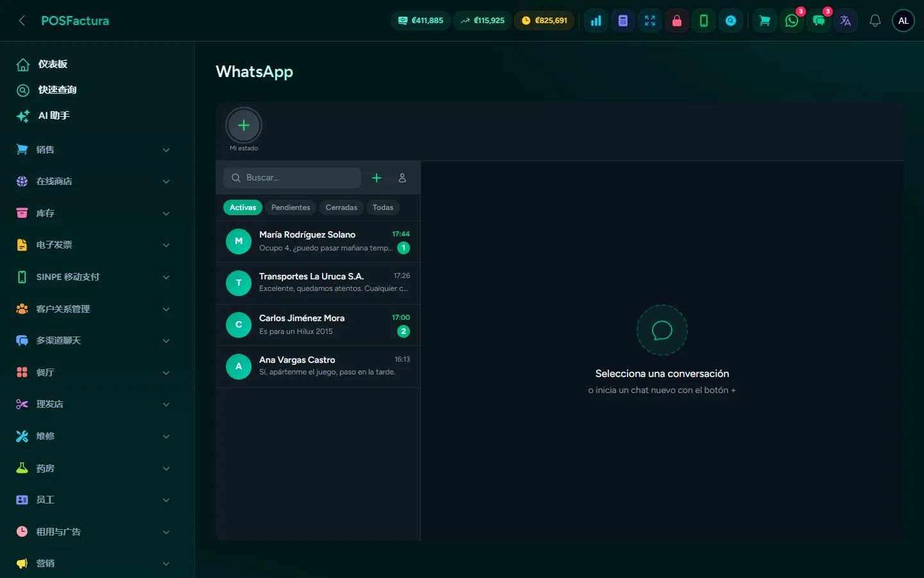924x578 pixels.
Task: Expand the SINPE 移动支付 section
Action: pyautogui.click(x=94, y=277)
